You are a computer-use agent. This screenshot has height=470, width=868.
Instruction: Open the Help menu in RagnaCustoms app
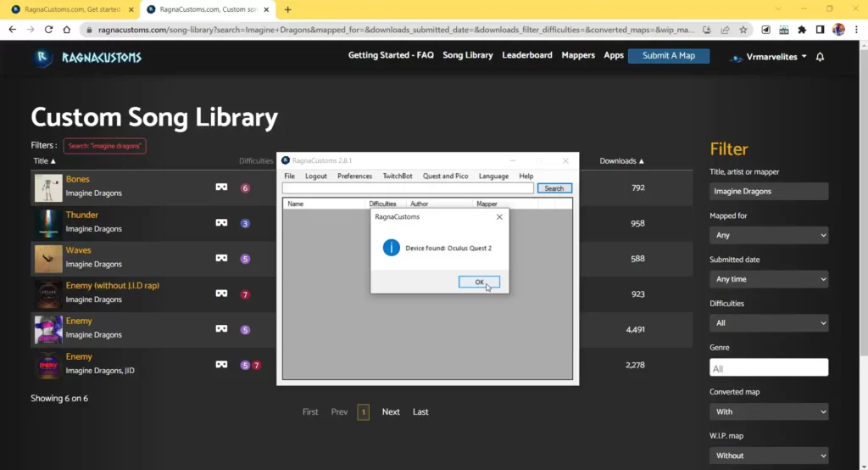[526, 176]
